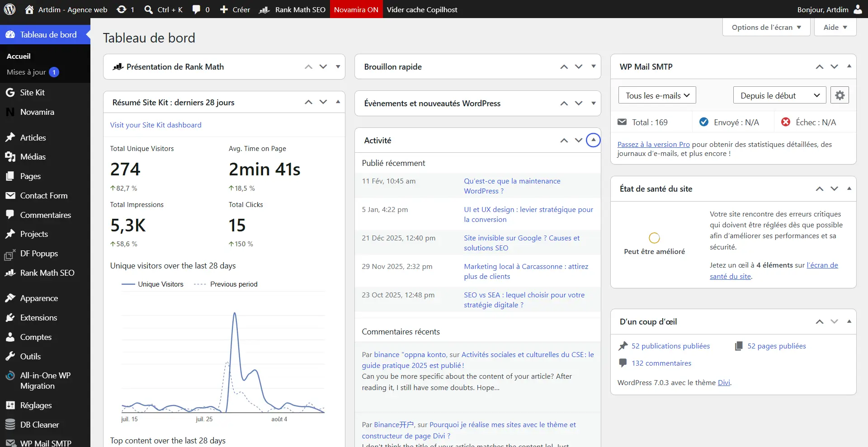Image resolution: width=868 pixels, height=447 pixels.
Task: Open the Créer menu
Action: (x=235, y=9)
